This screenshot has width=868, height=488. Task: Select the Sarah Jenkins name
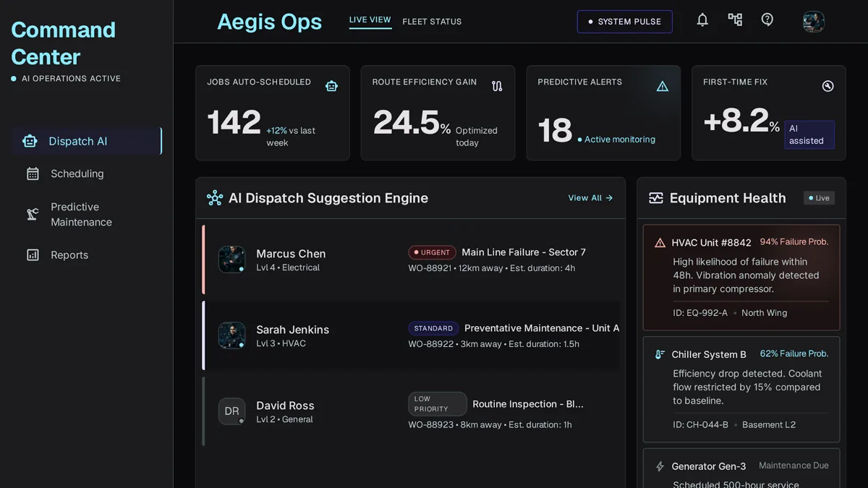[292, 330]
